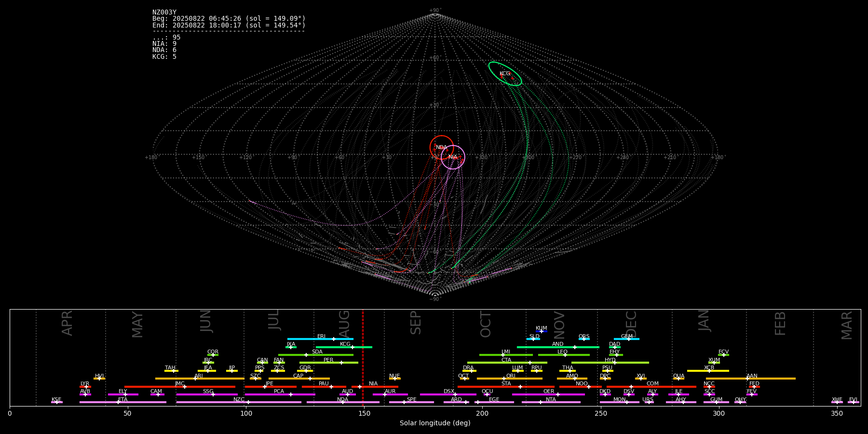Click the NIA shower label in timeline

coord(373,384)
